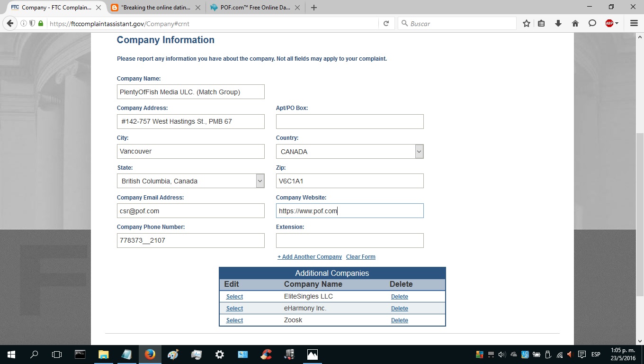Open the Photos app on the taskbar
Screen dimensions: 644x364
[312, 355]
